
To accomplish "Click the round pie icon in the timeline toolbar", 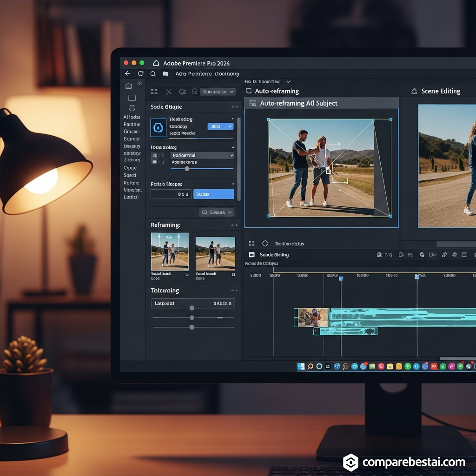I will [x=422, y=255].
